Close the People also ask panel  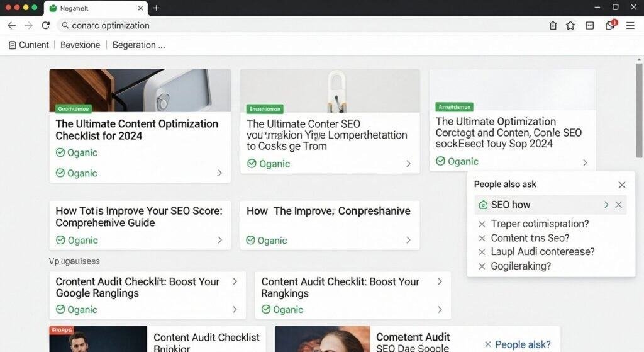(x=622, y=185)
